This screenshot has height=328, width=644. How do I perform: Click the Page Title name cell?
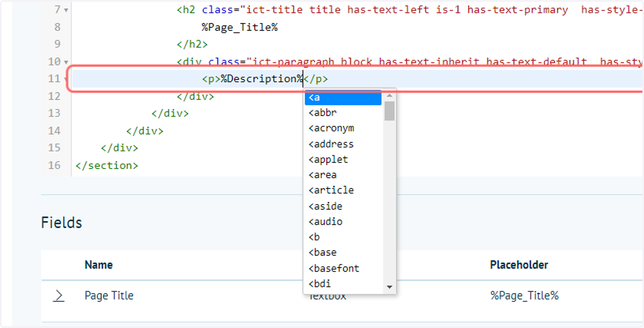[x=109, y=296]
